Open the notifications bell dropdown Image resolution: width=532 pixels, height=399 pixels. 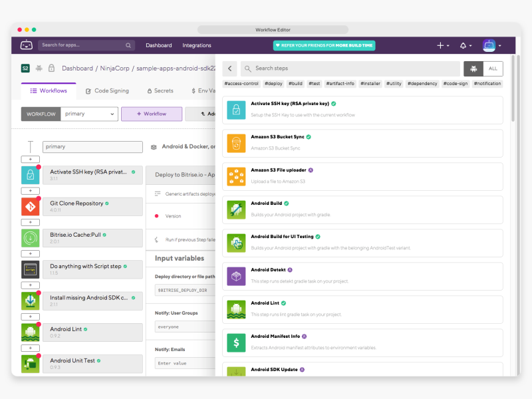point(465,45)
